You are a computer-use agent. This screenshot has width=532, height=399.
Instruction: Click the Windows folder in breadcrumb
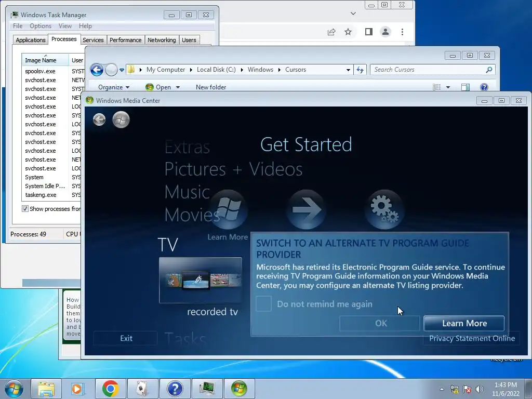[x=260, y=70]
